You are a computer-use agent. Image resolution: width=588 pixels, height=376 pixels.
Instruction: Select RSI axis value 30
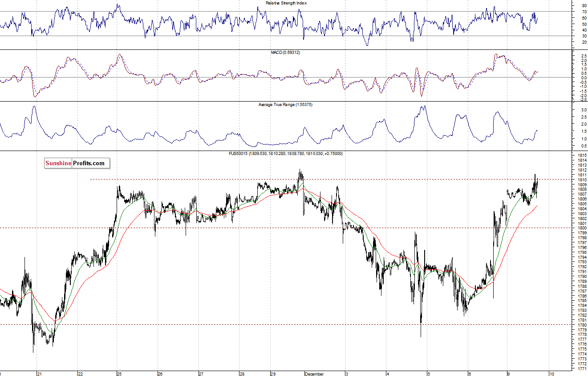[x=584, y=36]
